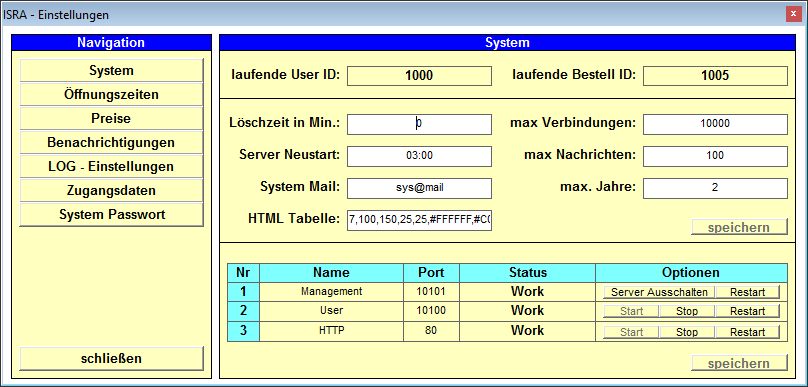Click Server Ausschalten for Management

pos(659,292)
